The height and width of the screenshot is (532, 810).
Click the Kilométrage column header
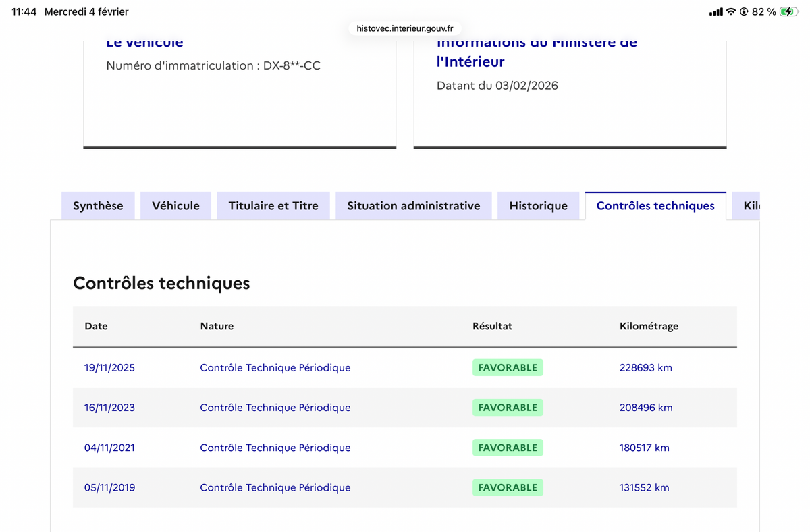[x=649, y=326]
